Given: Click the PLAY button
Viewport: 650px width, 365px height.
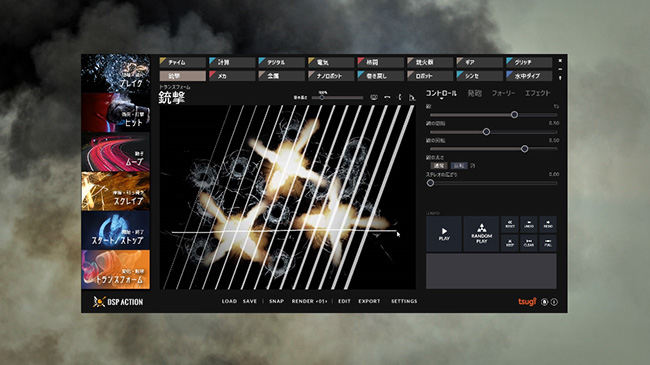Looking at the screenshot, I should click(x=444, y=234).
